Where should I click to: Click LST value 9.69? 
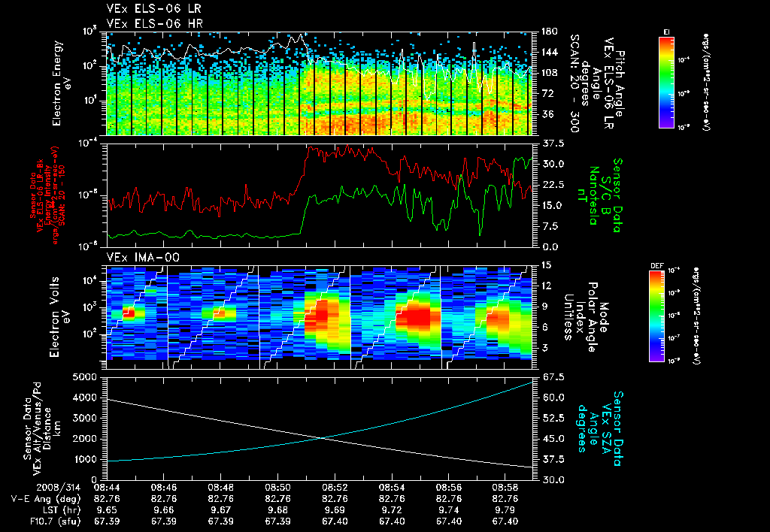(335, 510)
